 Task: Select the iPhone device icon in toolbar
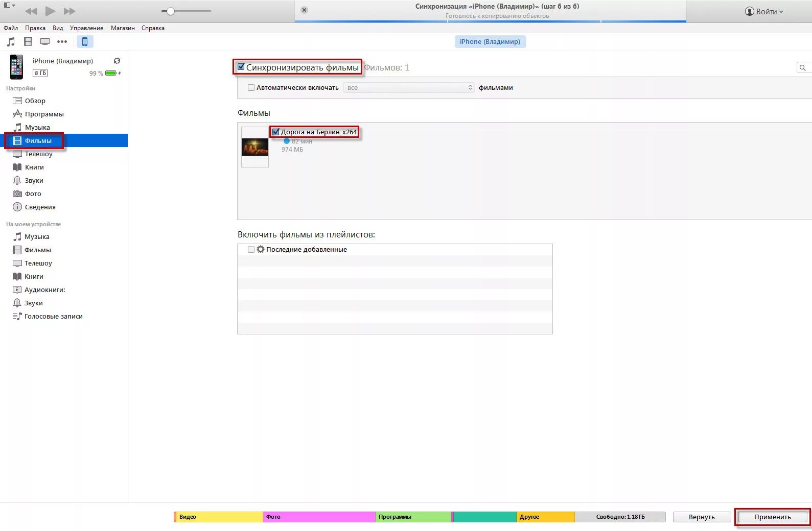(x=85, y=41)
